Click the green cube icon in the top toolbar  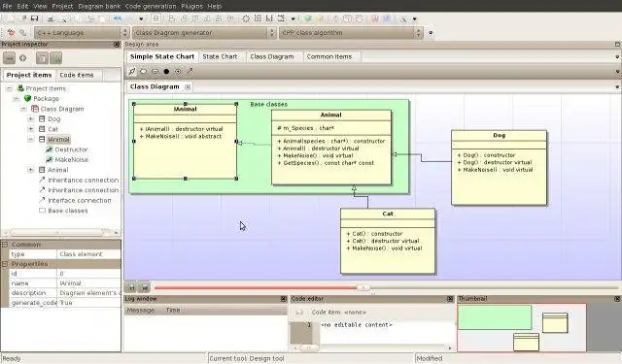(308, 18)
